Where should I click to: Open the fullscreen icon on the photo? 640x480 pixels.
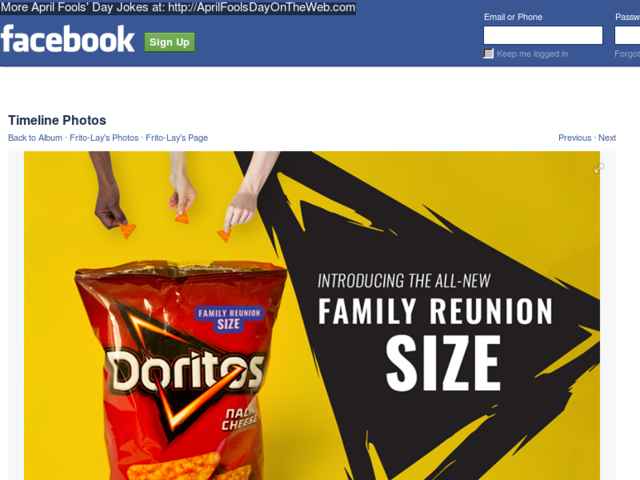click(x=599, y=168)
